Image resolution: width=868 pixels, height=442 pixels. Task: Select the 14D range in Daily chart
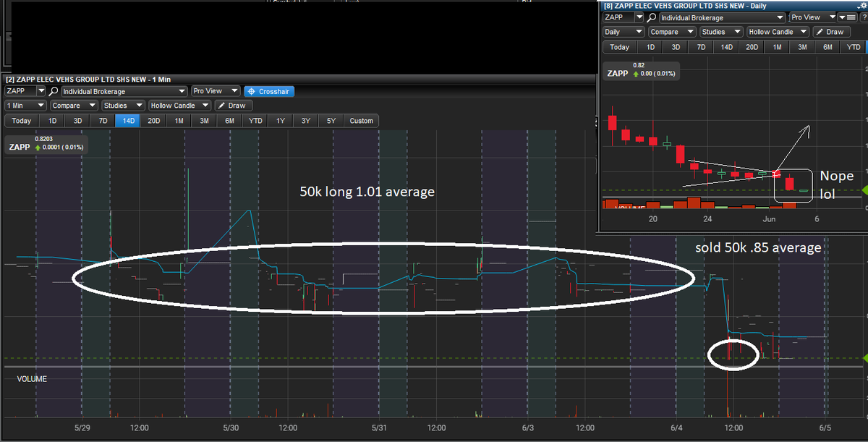pos(726,47)
